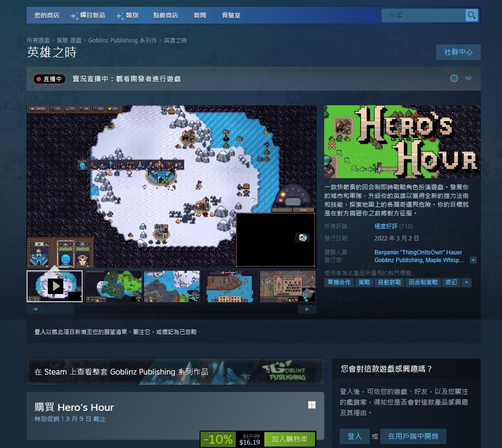Select the third screenshot thumbnail with snow and water

click(172, 286)
